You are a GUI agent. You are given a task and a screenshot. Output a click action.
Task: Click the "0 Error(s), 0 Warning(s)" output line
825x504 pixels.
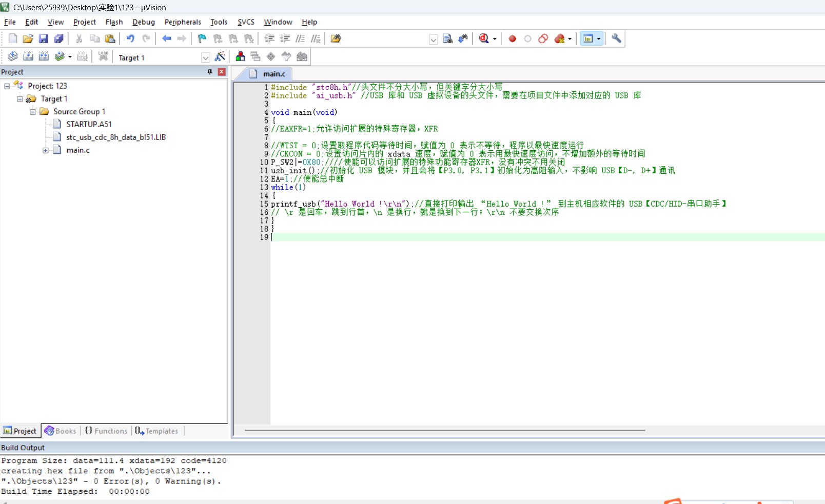tap(111, 481)
